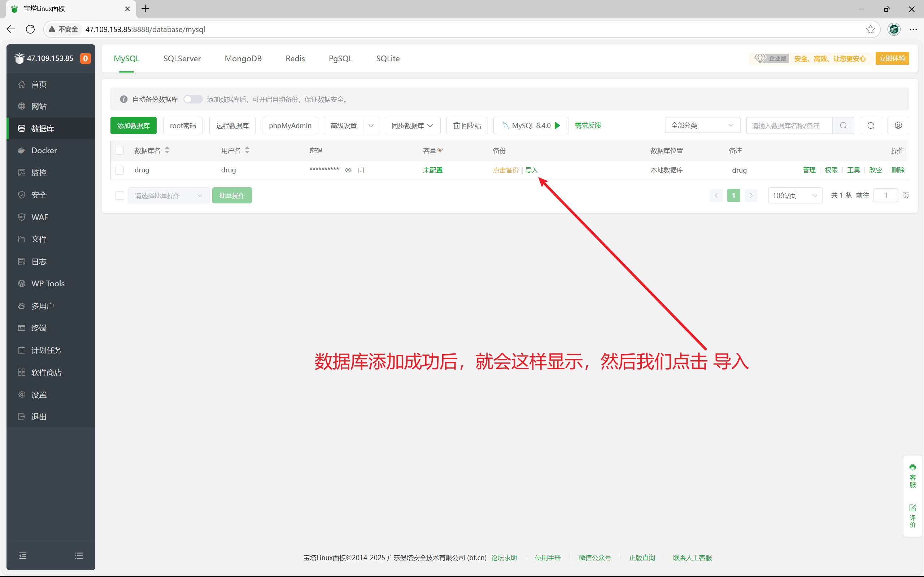Screen dimensions: 924x577
Task: Click the password copy icon for drug
Action: (361, 170)
